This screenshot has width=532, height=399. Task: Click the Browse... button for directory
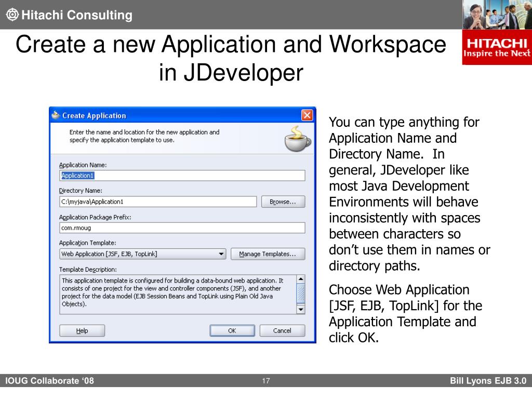pos(283,202)
